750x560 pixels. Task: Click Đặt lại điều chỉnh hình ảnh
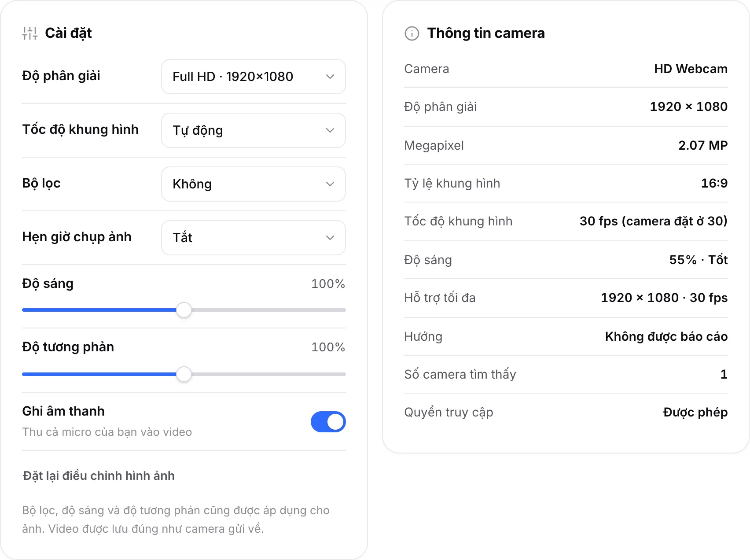[99, 476]
